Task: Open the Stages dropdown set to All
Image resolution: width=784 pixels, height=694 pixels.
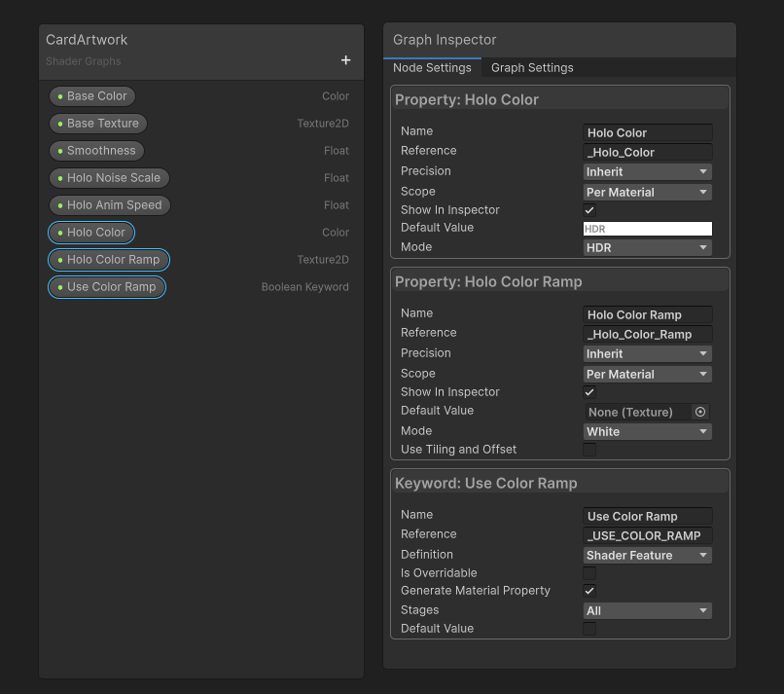Action: [x=647, y=610]
